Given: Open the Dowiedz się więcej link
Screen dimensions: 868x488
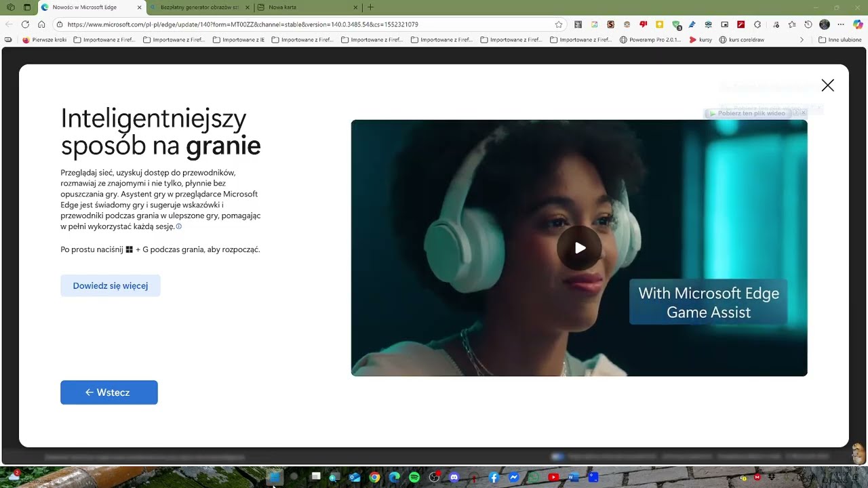Looking at the screenshot, I should pos(111,285).
